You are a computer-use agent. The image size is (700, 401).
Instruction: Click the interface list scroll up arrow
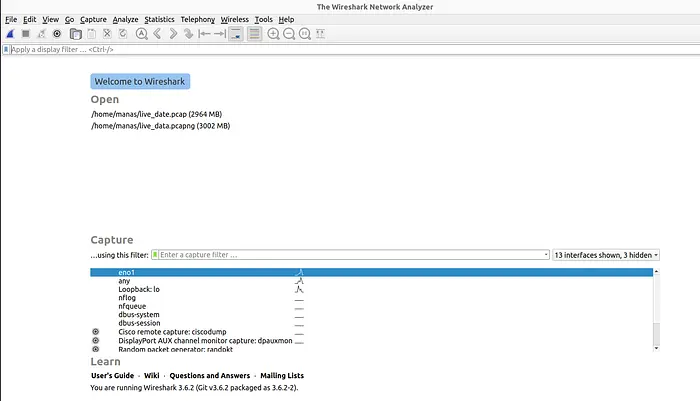(656, 272)
